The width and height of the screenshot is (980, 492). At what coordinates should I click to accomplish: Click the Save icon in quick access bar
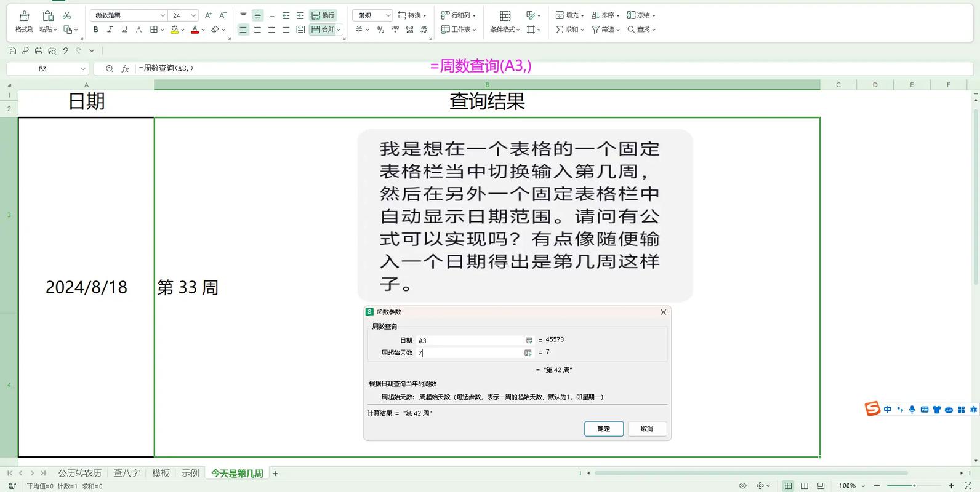pyautogui.click(x=12, y=50)
